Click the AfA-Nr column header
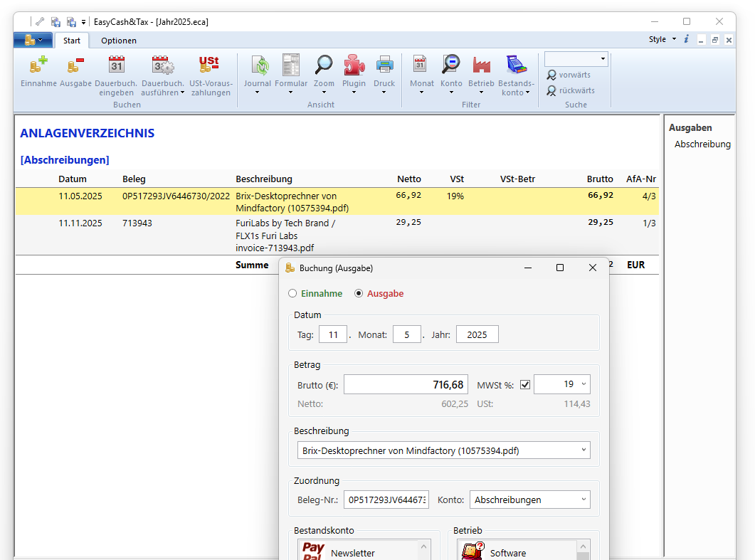 (641, 179)
